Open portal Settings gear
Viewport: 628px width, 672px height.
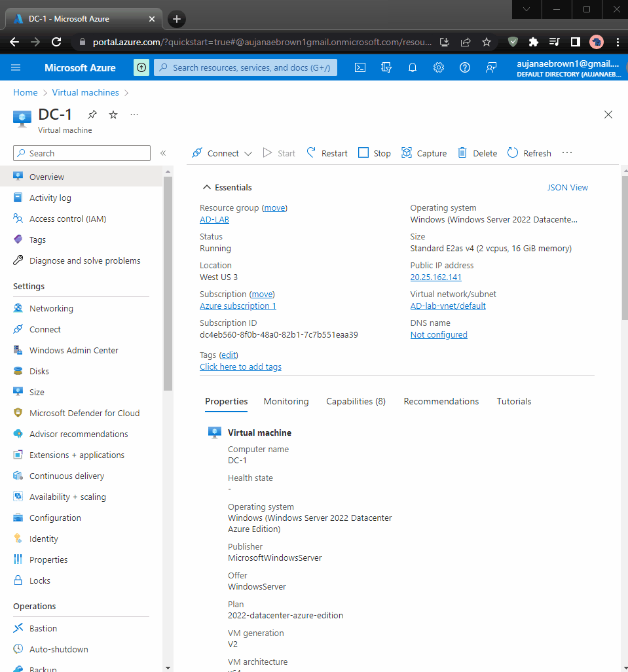pyautogui.click(x=438, y=67)
